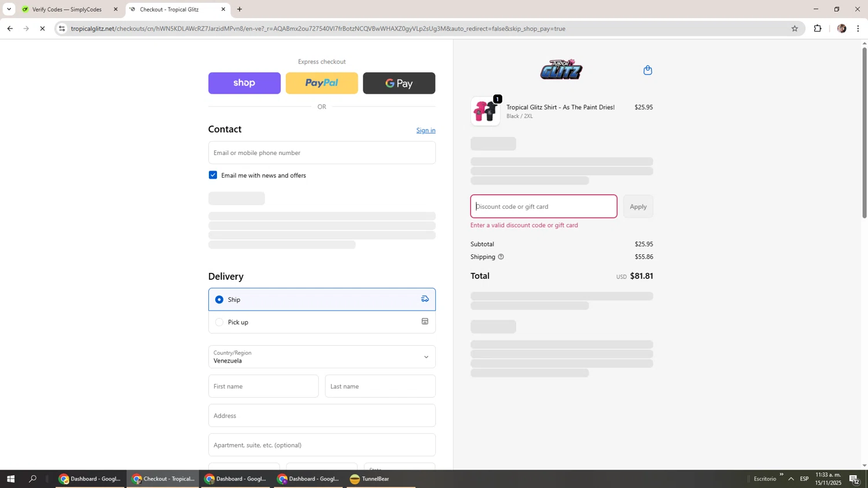Open the Checkout - Tropical Chrome taskbar window
Screen dimensions: 868x488
(163, 479)
